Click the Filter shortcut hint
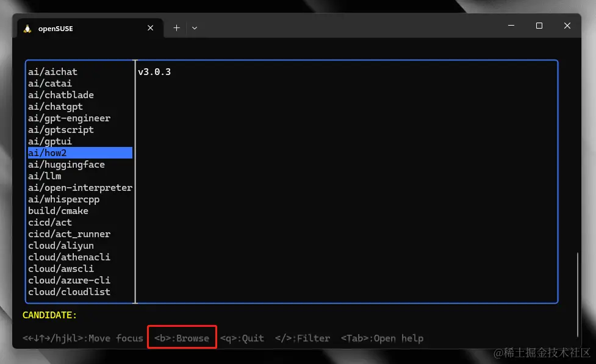 point(302,338)
